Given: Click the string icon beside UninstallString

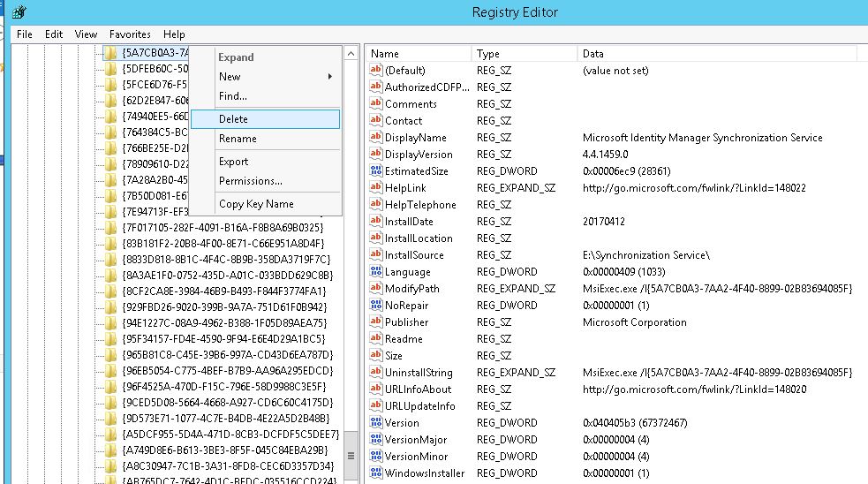Looking at the screenshot, I should pos(376,372).
